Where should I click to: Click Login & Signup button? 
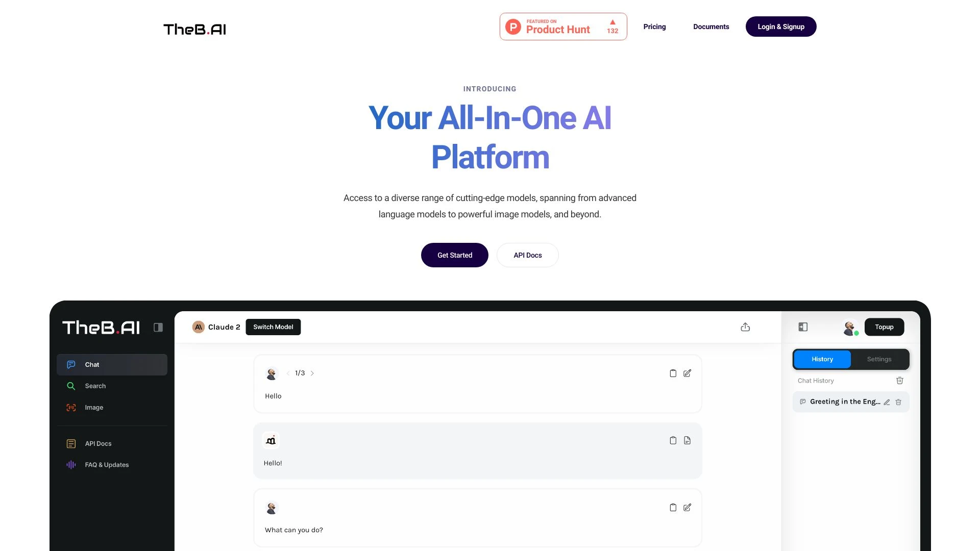click(781, 26)
